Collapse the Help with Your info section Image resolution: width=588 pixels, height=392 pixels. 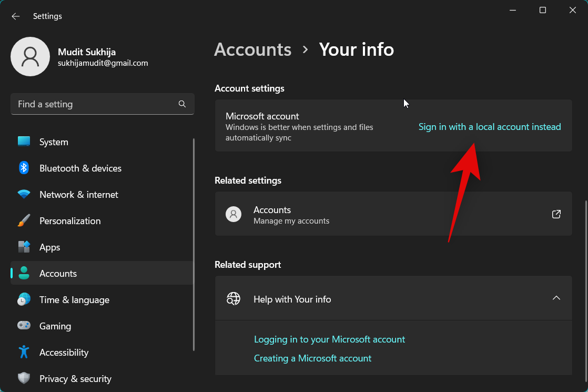tap(556, 298)
